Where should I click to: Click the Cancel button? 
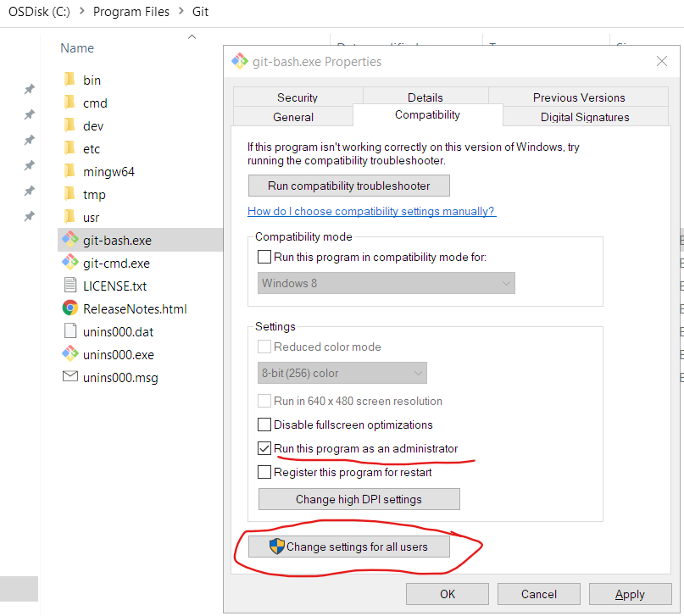pyautogui.click(x=539, y=594)
